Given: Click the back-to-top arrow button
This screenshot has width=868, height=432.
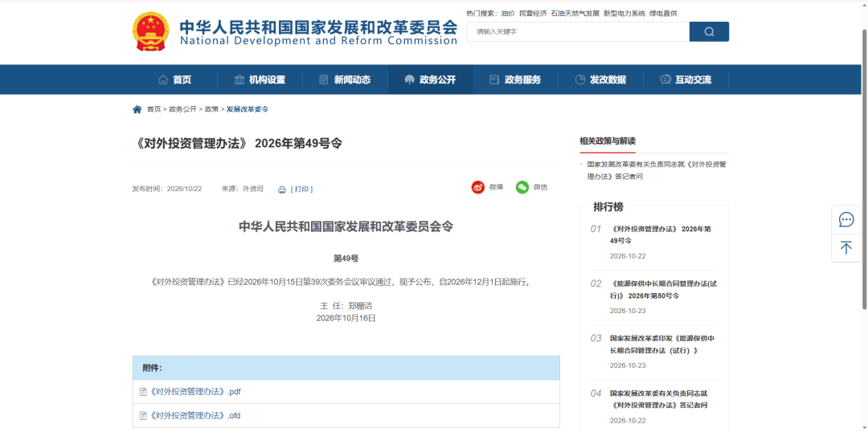Looking at the screenshot, I should coord(845,248).
